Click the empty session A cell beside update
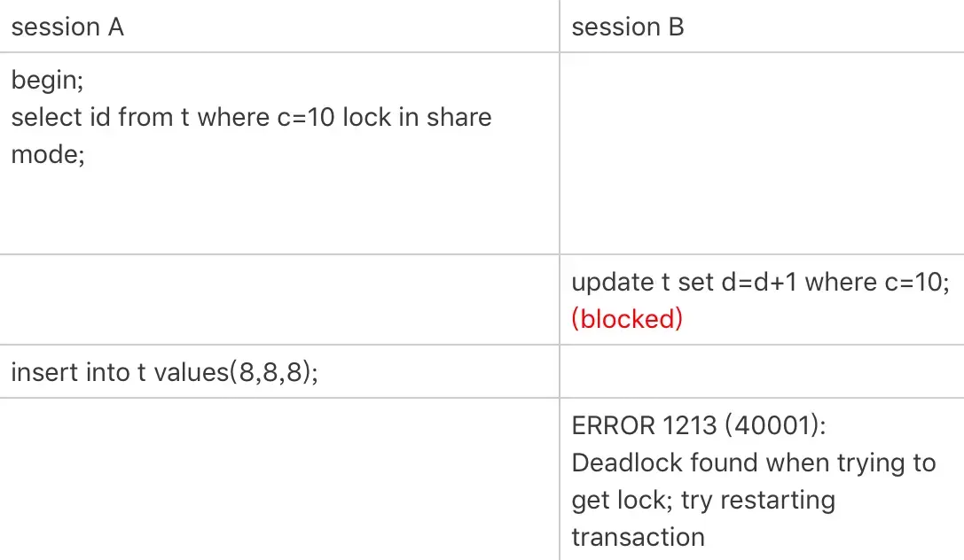This screenshot has width=964, height=560. point(279,299)
